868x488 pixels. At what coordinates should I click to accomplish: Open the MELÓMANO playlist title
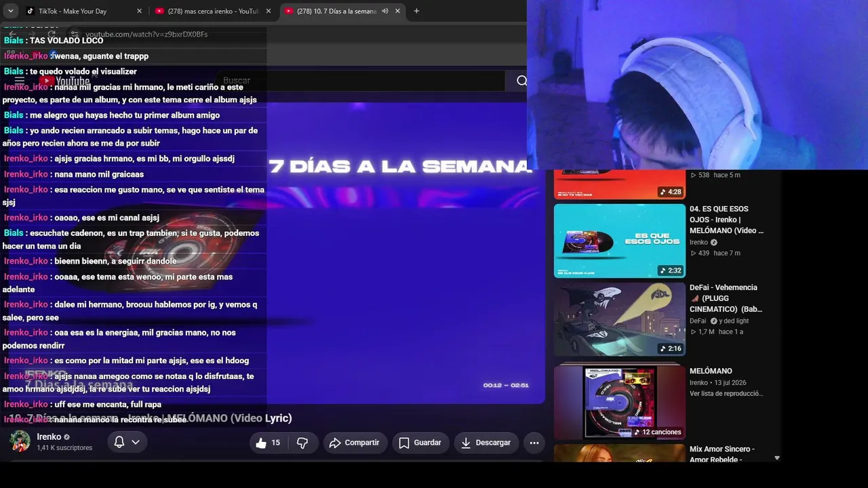point(711,371)
